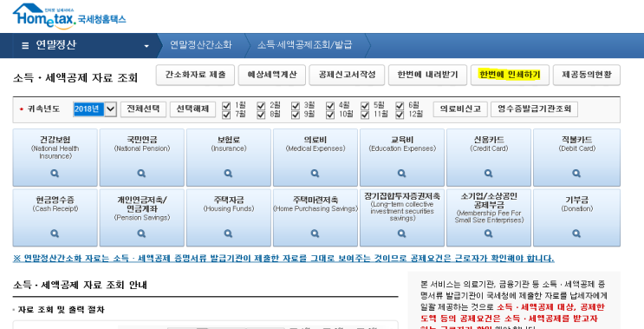Toggle the 3월 month checkbox
Image resolution: width=644 pixels, height=329 pixels.
(x=296, y=106)
